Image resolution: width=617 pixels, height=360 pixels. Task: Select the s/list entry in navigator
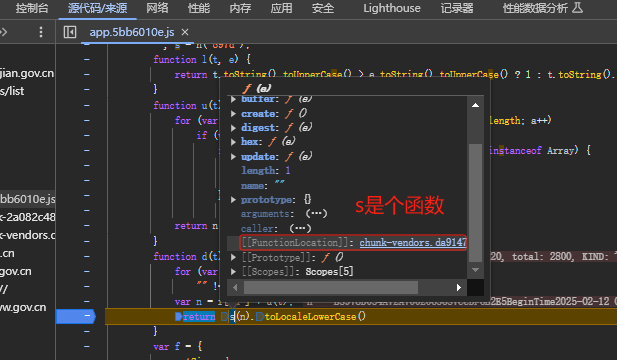tap(12, 91)
